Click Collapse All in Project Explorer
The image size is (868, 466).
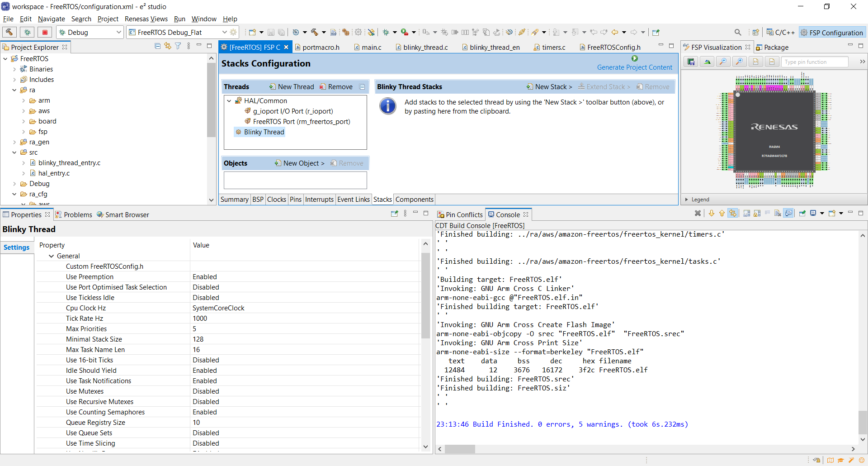pos(157,46)
